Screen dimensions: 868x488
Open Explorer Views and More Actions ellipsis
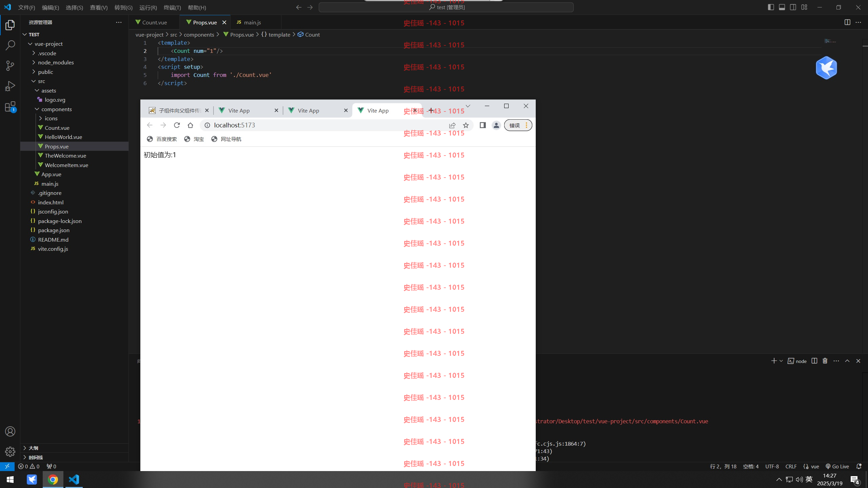pos(119,22)
